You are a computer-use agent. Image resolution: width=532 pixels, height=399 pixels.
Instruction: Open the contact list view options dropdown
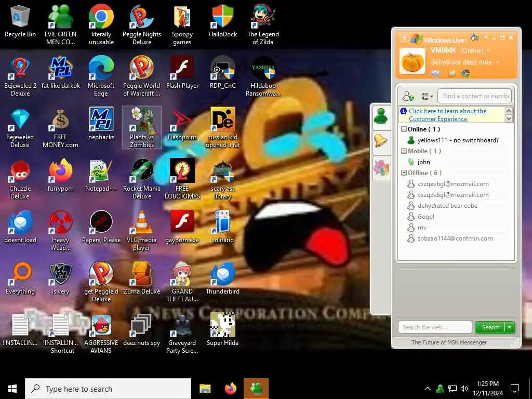(x=427, y=97)
